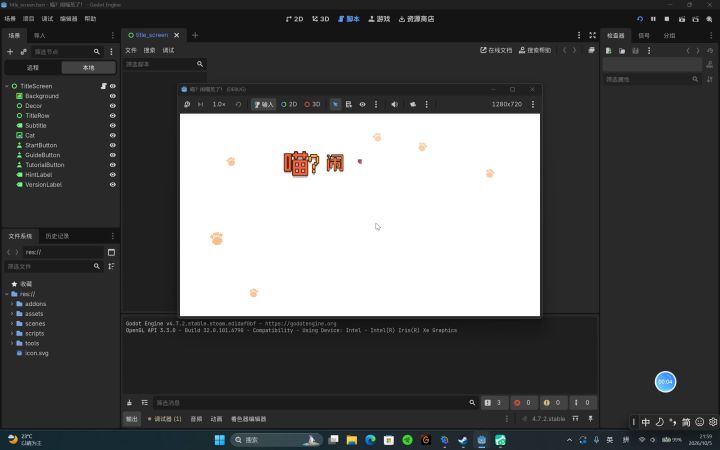
Task: Hide the Decor node
Action: pos(112,106)
